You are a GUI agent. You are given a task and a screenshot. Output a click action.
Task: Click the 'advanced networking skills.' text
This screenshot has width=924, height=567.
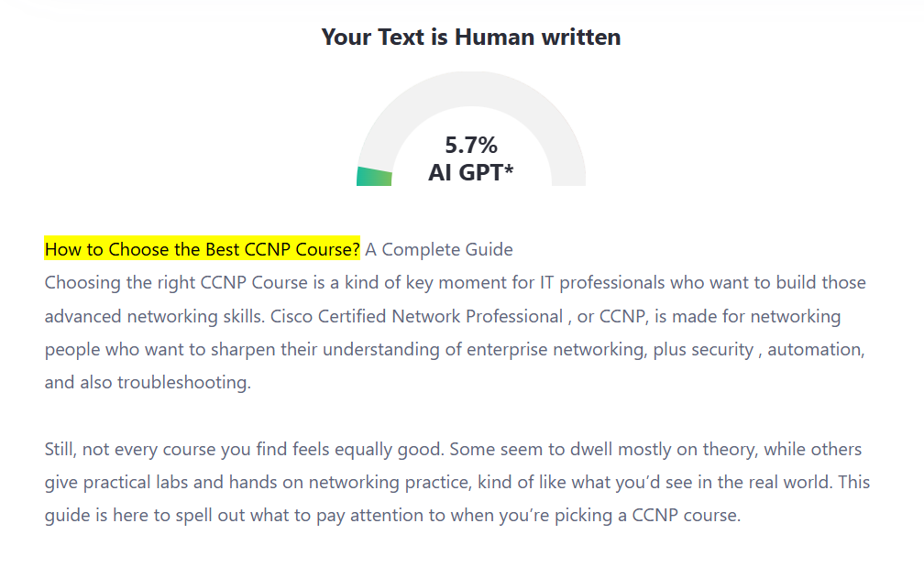coord(154,316)
